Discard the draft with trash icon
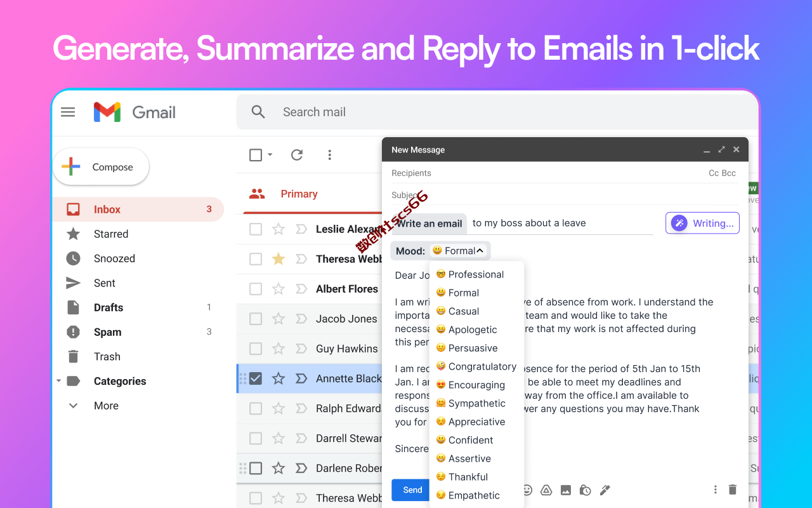Screen dimensions: 812x508 pos(733,490)
